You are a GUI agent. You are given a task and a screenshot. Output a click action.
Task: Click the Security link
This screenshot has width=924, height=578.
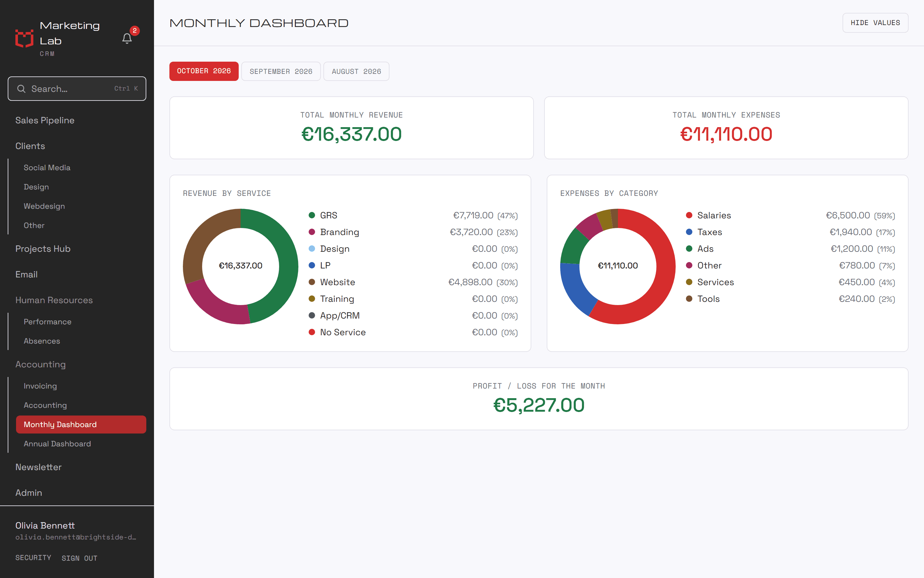33,558
